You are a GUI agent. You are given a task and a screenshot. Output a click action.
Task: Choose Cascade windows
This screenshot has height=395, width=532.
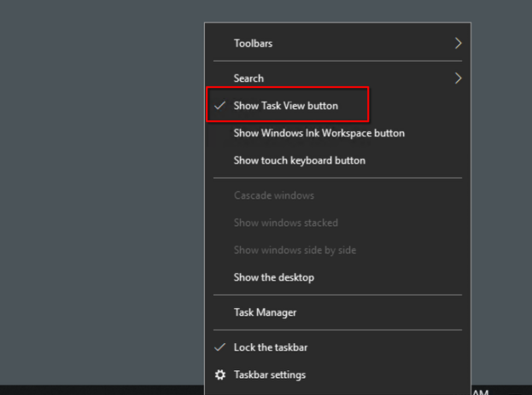tap(337, 195)
